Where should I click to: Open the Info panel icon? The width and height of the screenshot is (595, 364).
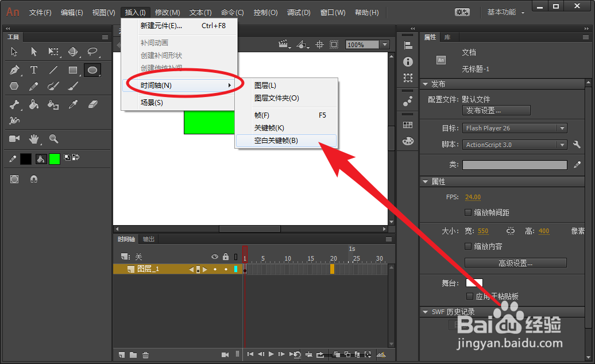pos(408,61)
